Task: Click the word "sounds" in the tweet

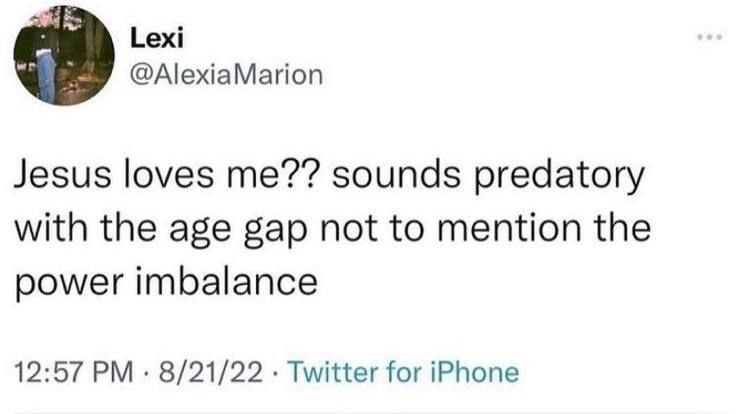Action: 386,178
